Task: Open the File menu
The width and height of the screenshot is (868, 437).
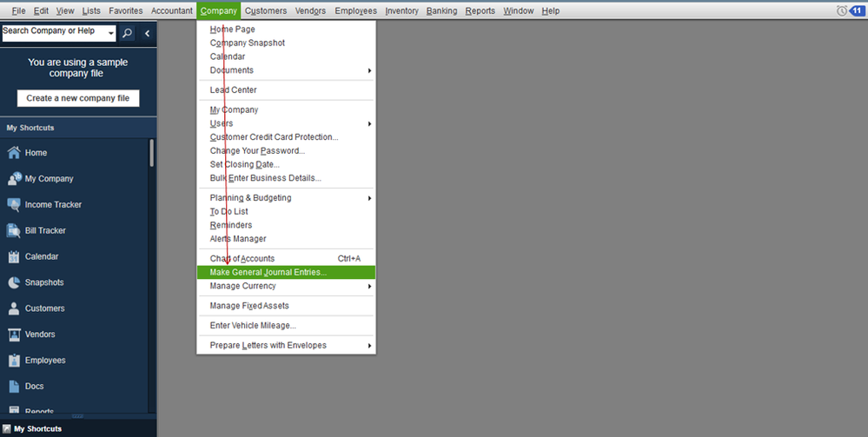Action: 18,10
